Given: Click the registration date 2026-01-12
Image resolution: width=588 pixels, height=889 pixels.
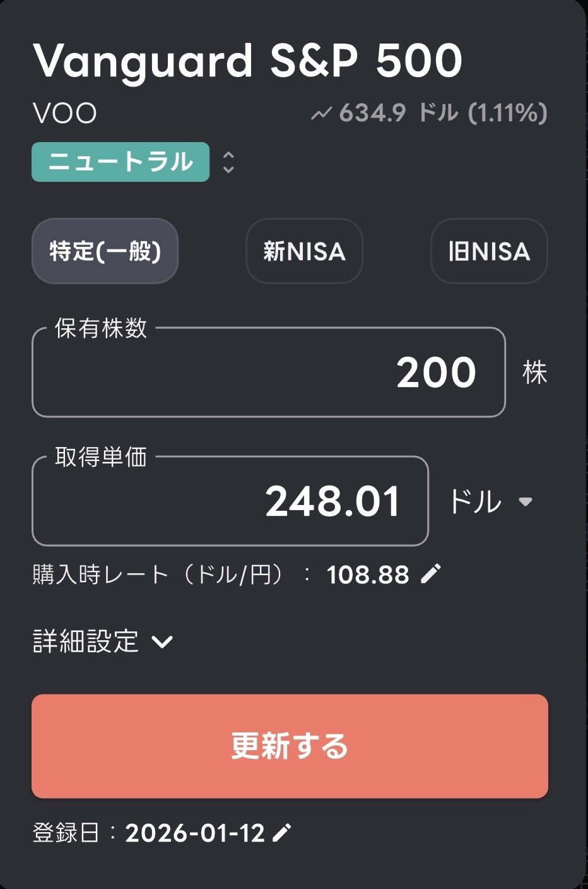Looking at the screenshot, I should 195,833.
